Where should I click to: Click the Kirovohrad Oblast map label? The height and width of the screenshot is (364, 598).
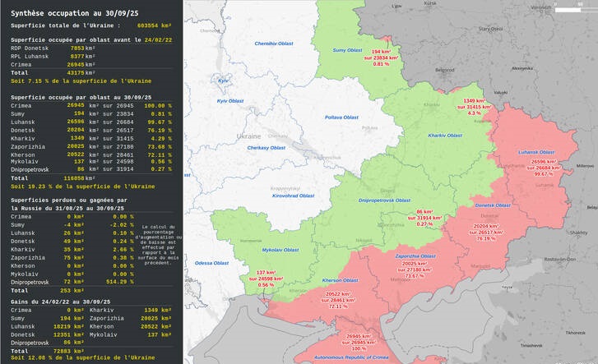[294, 196]
